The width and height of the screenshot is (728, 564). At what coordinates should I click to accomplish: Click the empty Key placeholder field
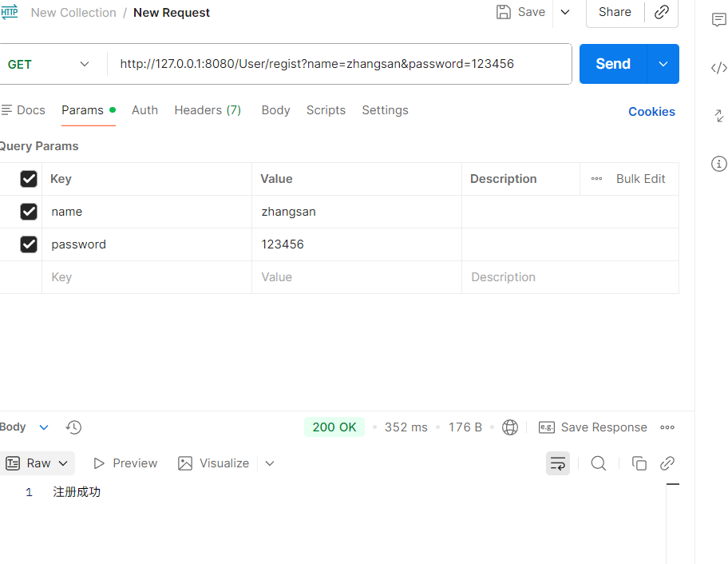[x=147, y=277]
